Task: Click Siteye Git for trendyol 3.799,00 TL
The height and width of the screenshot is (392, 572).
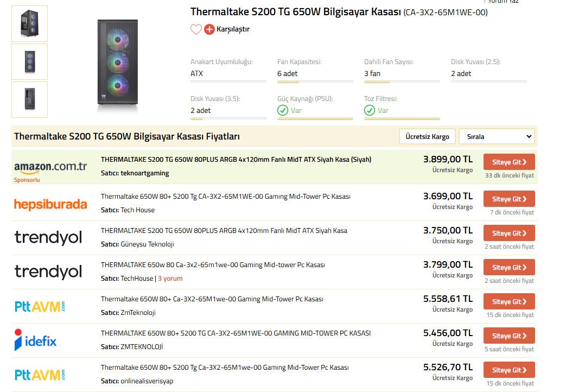Action: click(x=509, y=268)
